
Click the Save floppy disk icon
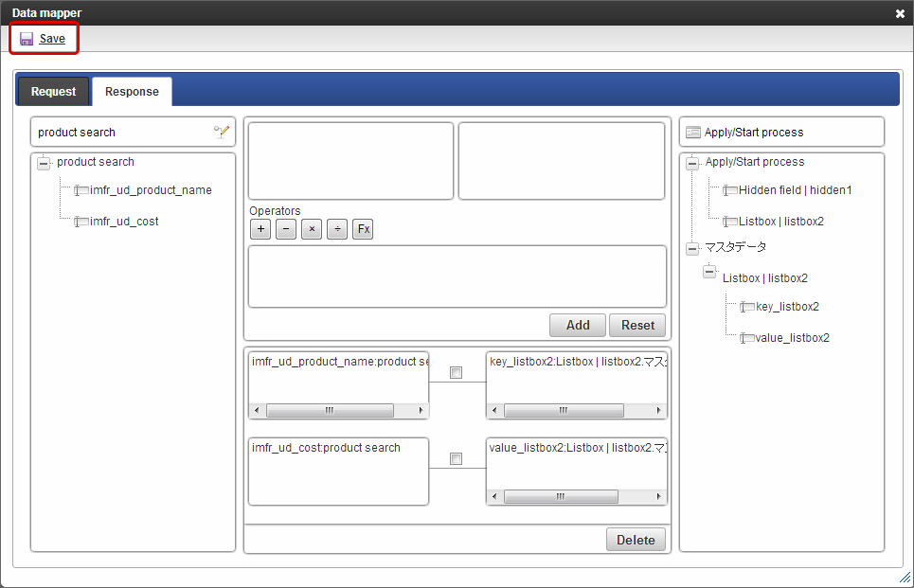coord(27,39)
